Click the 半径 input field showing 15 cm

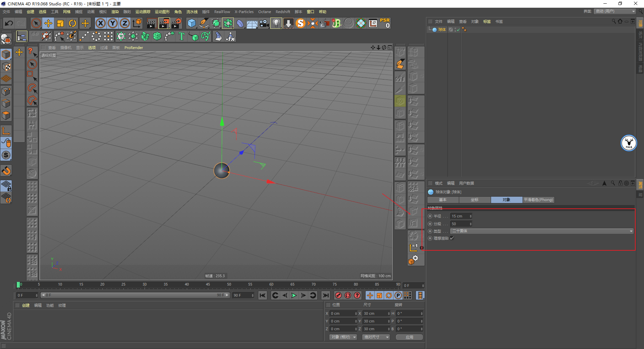coord(460,216)
